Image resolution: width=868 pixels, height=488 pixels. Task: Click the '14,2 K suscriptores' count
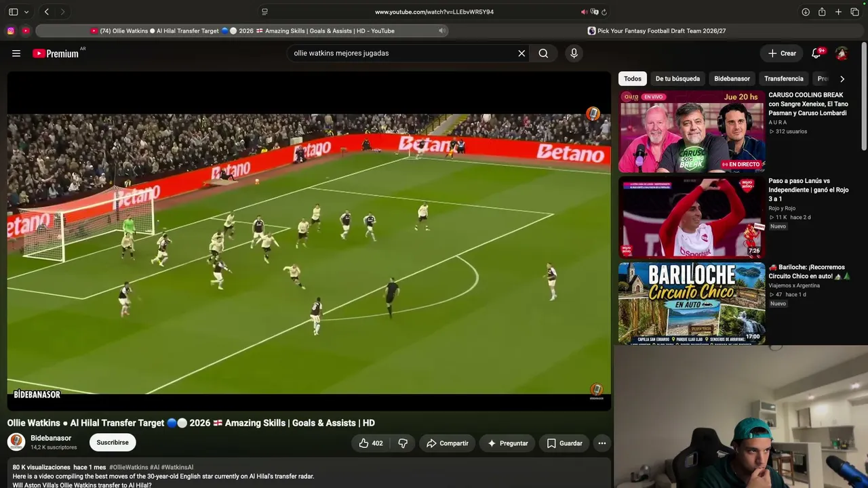coord(54,447)
